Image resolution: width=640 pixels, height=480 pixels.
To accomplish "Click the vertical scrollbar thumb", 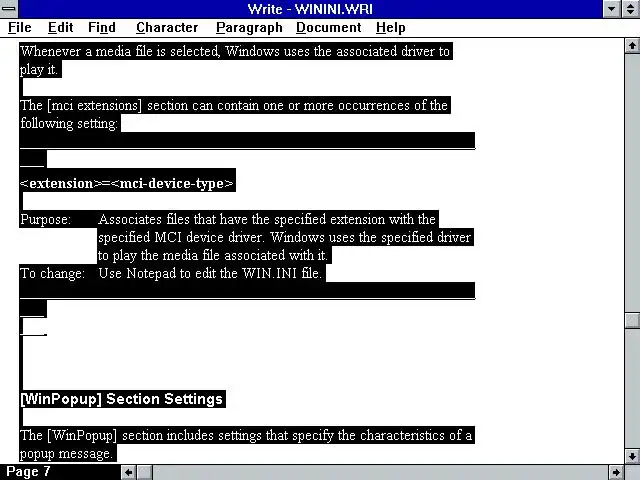I will pos(632,320).
